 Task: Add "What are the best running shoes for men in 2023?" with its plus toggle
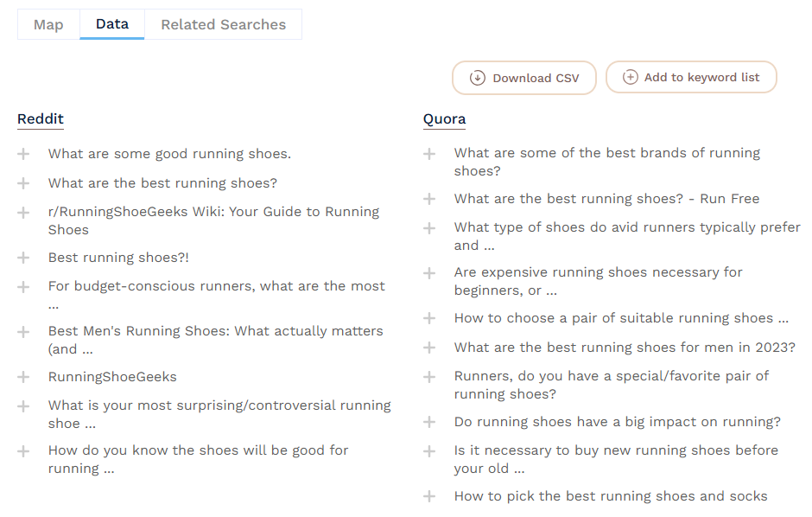tap(428, 347)
